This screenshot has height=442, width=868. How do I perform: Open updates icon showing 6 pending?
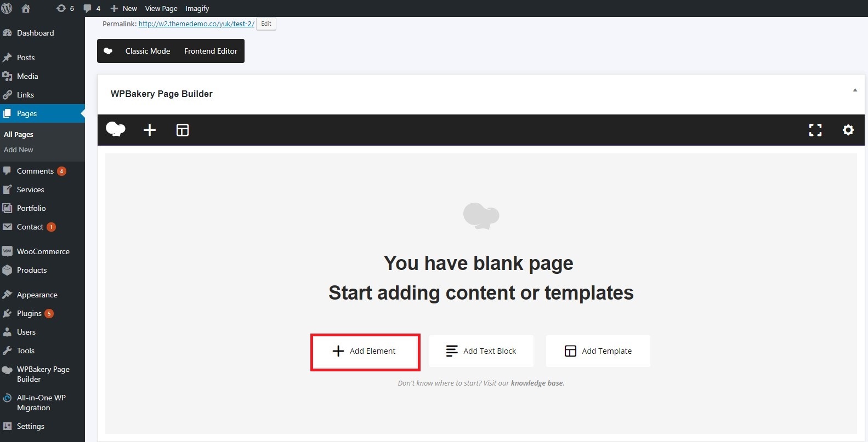click(65, 8)
